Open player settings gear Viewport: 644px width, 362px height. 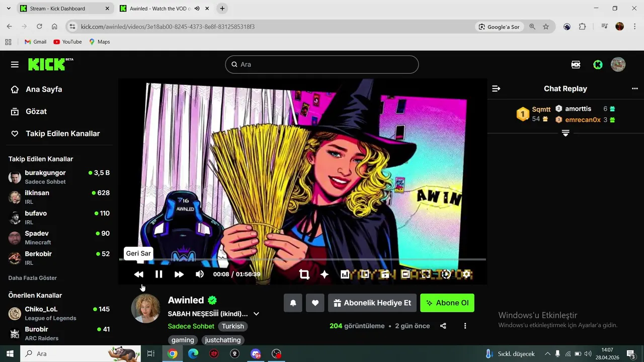click(466, 274)
